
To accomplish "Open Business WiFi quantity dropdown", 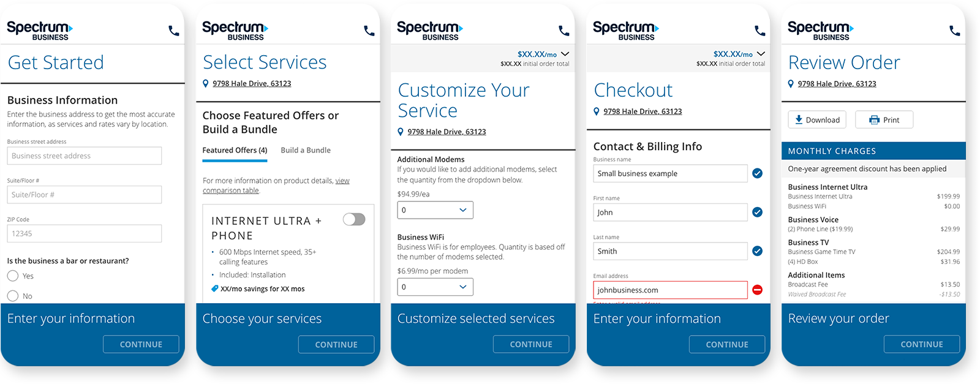I will tap(435, 287).
